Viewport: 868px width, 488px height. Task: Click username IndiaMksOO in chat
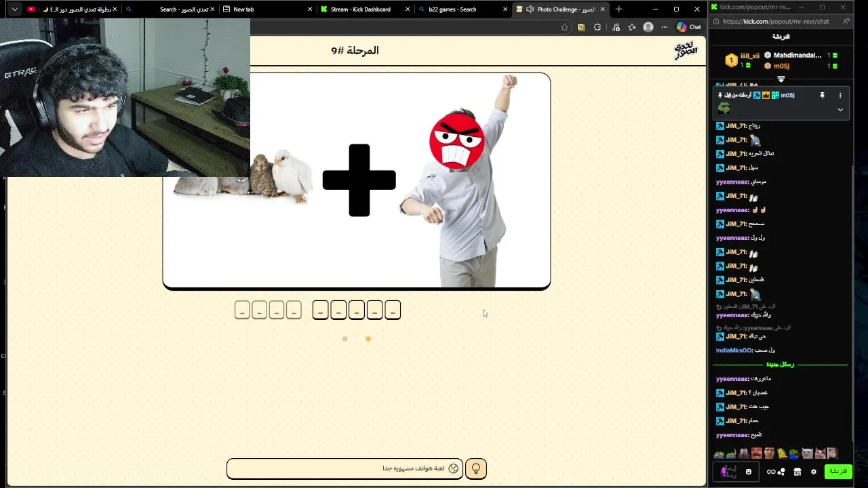pos(734,350)
